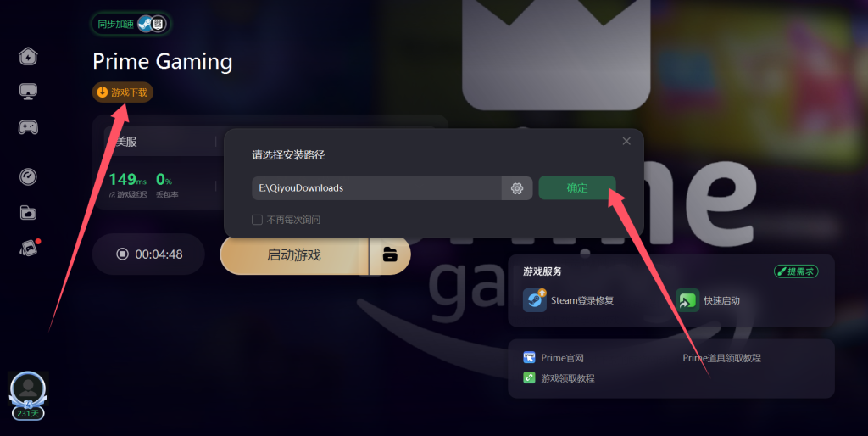The width and height of the screenshot is (868, 436).
Task: Click the 确定 confirm button
Action: (x=576, y=187)
